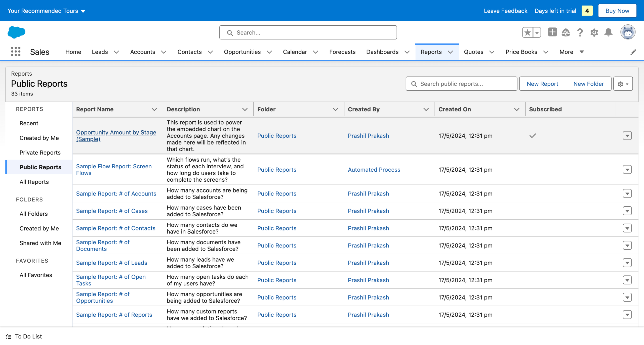Image resolution: width=644 pixels, height=345 pixels.
Task: Click magnifier icon in public reports search
Action: [x=414, y=84]
